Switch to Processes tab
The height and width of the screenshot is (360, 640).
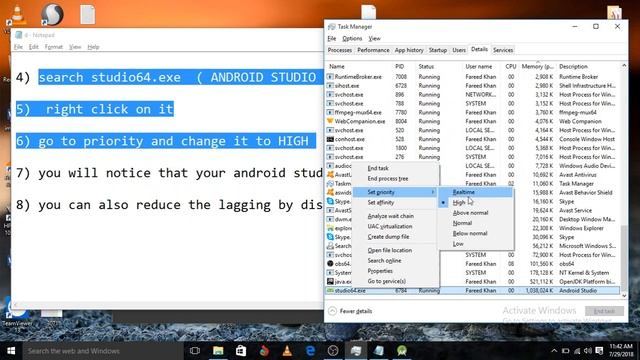click(x=340, y=50)
